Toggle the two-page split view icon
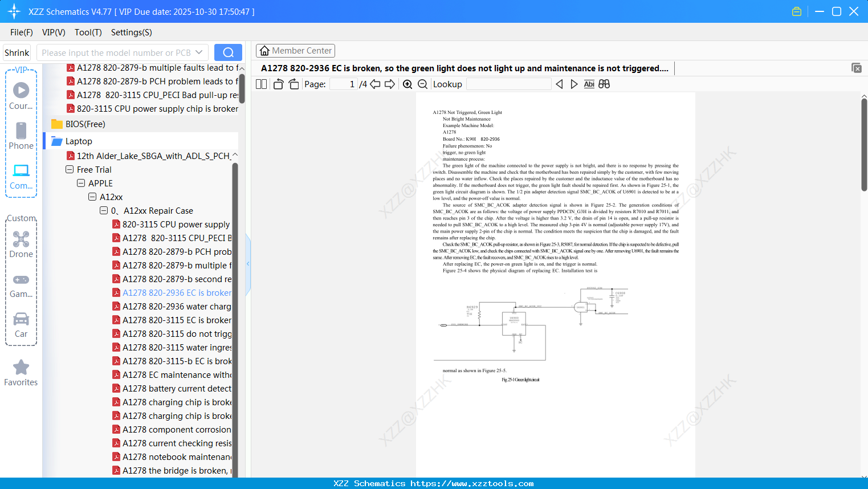868x489 pixels. pos(261,84)
